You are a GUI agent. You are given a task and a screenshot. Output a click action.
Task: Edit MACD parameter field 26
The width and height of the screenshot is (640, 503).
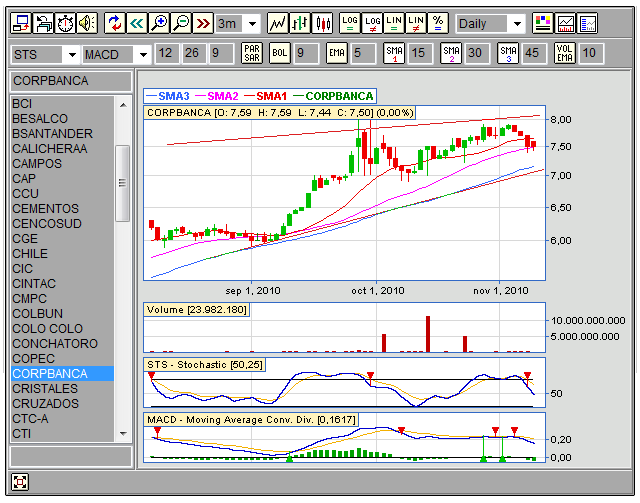(193, 53)
